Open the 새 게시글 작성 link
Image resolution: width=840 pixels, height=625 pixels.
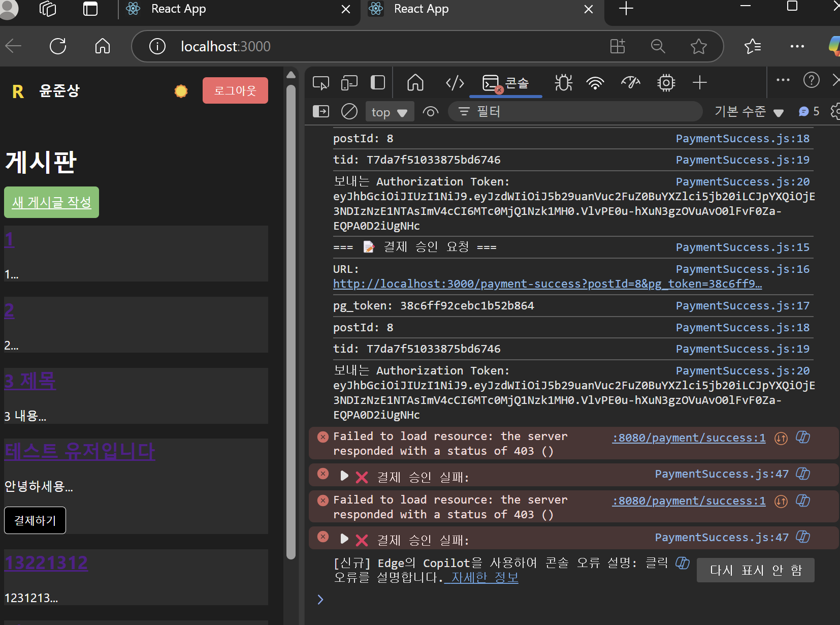pyautogui.click(x=51, y=202)
